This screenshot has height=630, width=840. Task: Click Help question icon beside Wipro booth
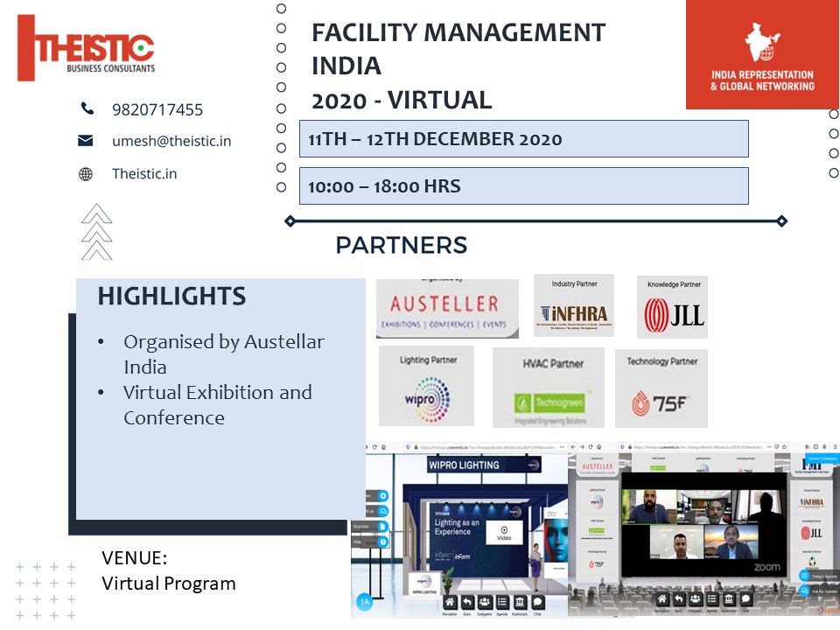pos(382,542)
